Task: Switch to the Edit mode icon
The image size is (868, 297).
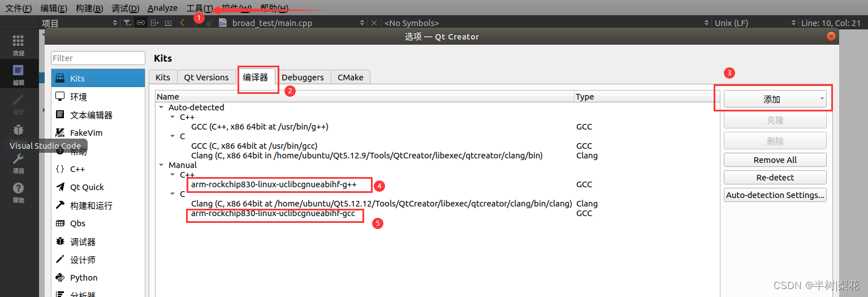Action: tap(18, 74)
